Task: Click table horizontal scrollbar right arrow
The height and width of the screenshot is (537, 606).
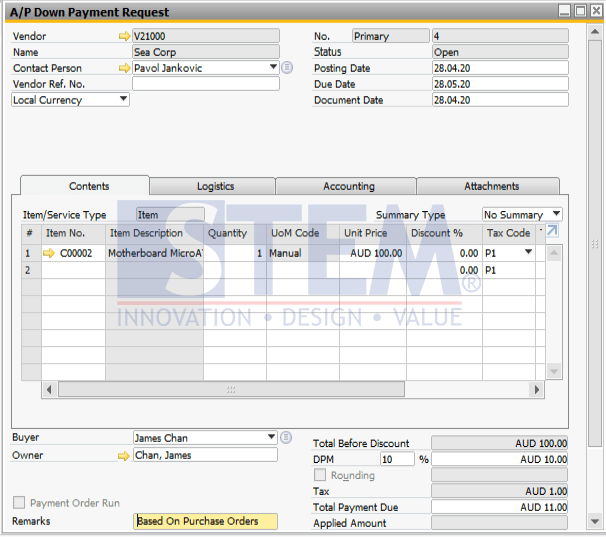Action: 536,390
